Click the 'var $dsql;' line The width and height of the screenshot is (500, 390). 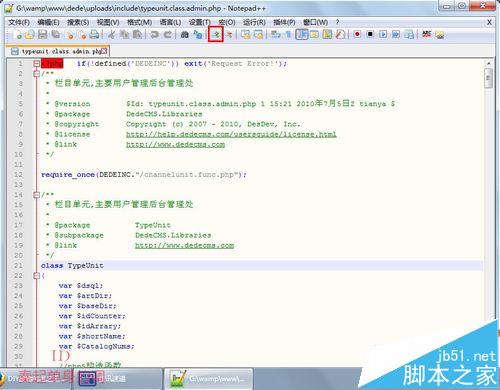click(81, 286)
